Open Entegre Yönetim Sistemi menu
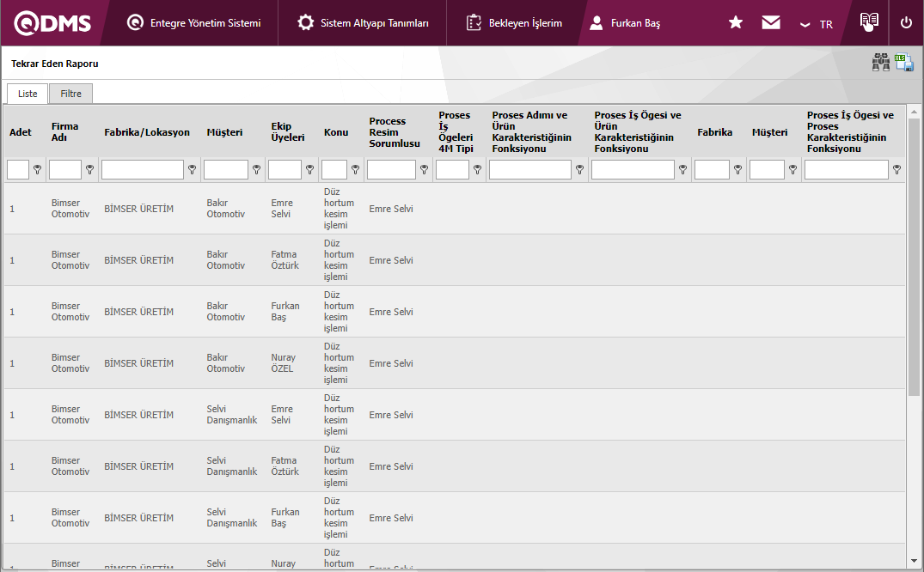This screenshot has width=924, height=572. click(194, 23)
